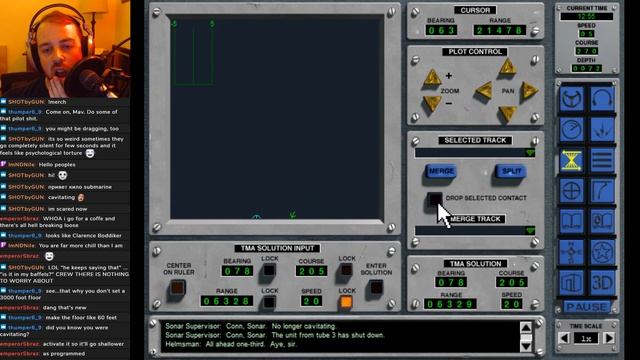Click the TMA input range field 06328
The height and width of the screenshot is (360, 640).
[227, 301]
